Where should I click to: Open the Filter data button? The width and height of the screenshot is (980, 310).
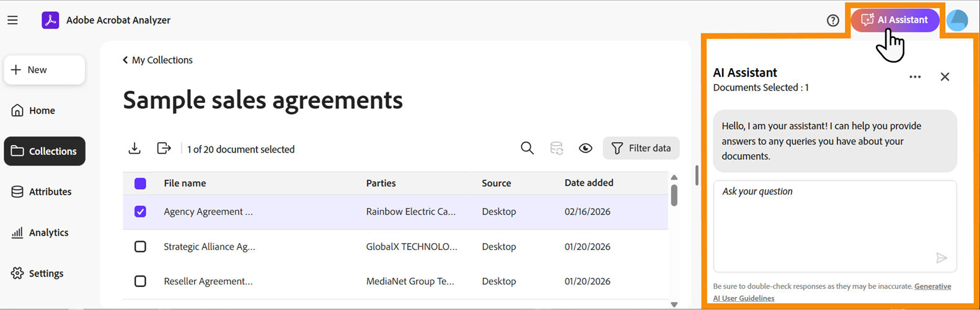click(x=641, y=148)
